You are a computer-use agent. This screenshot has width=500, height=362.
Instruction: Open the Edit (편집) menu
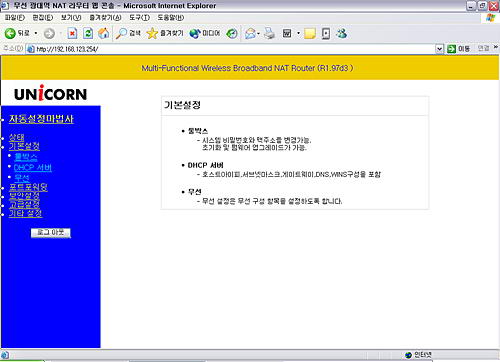click(x=43, y=18)
